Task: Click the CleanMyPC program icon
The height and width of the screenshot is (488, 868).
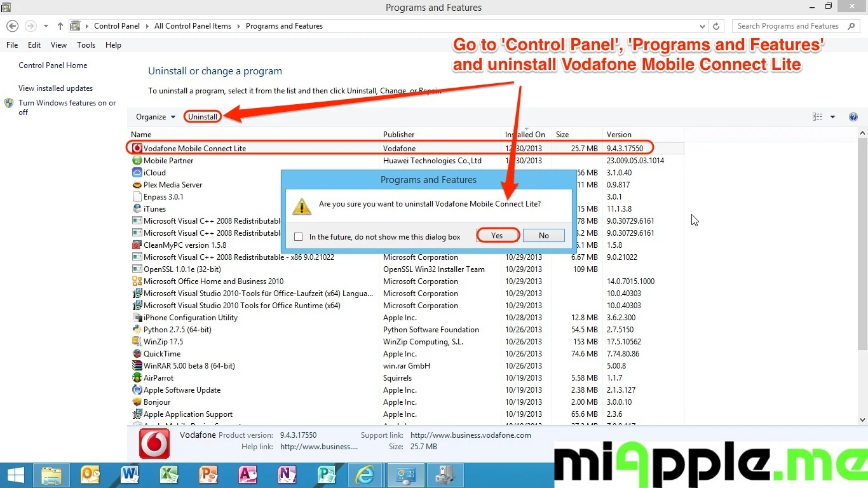Action: pos(137,245)
